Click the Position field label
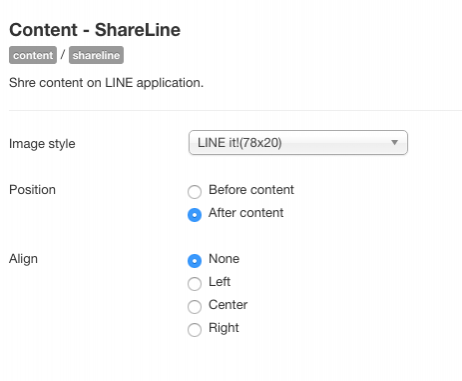Screen dimensions: 462x381 [x=32, y=190]
